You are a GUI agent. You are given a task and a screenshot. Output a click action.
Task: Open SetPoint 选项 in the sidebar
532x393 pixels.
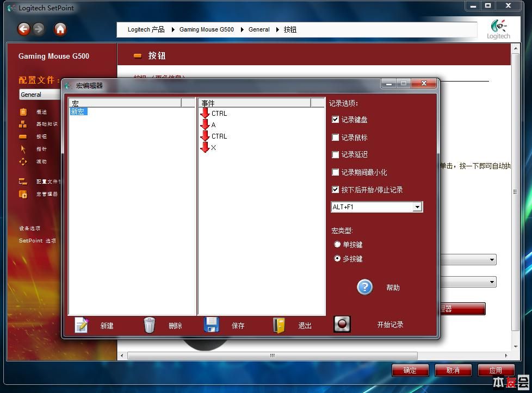pos(38,240)
